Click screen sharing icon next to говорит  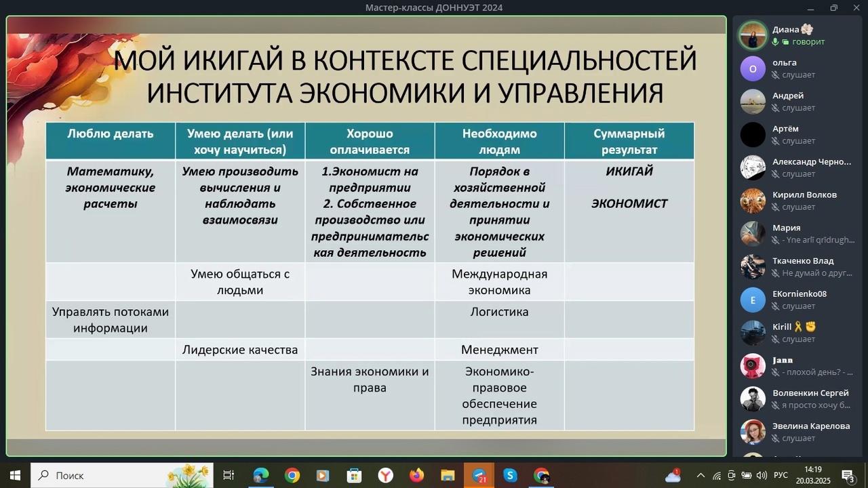[785, 42]
